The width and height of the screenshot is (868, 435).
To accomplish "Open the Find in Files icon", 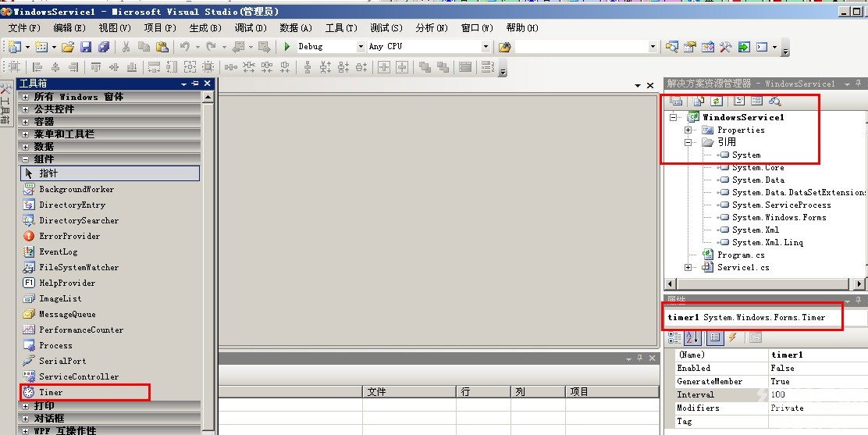I will tap(504, 47).
